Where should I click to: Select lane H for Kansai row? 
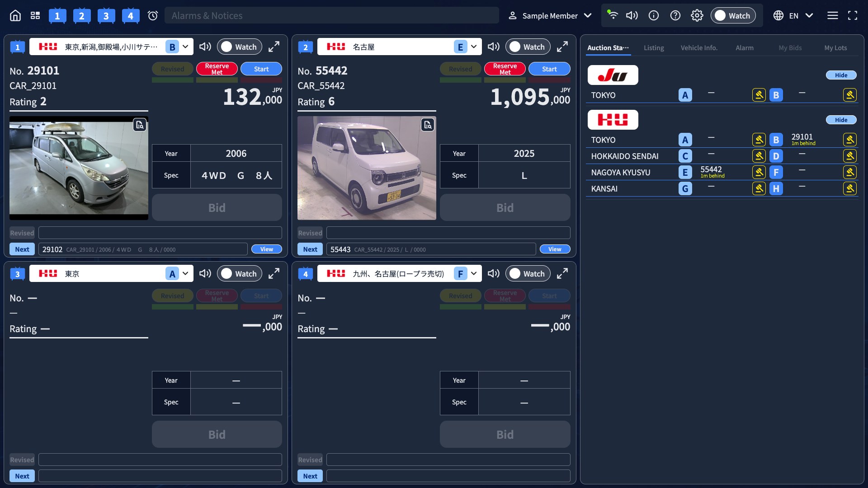point(776,188)
